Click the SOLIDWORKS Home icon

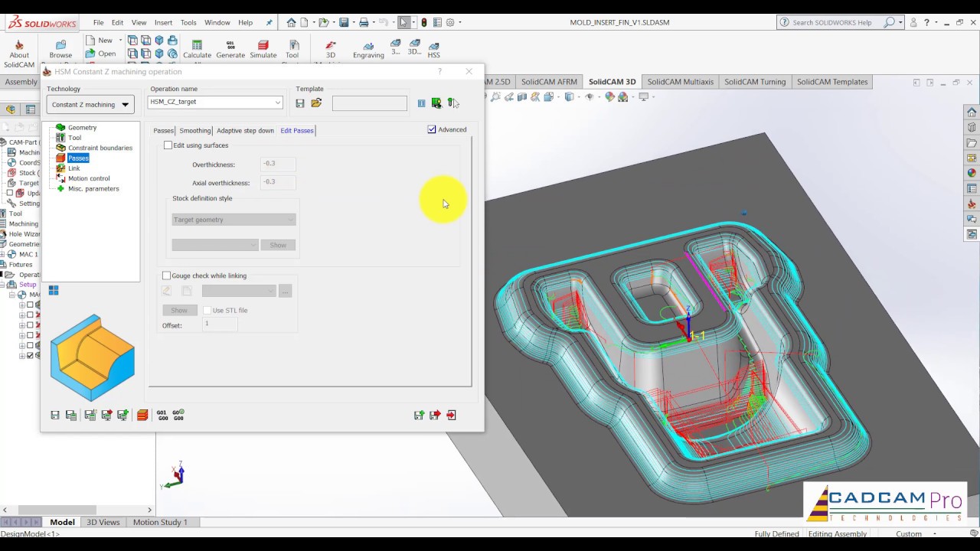pos(292,22)
